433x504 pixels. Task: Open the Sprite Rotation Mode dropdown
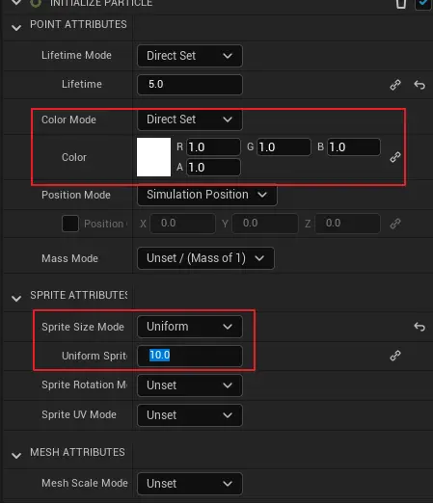coord(190,385)
